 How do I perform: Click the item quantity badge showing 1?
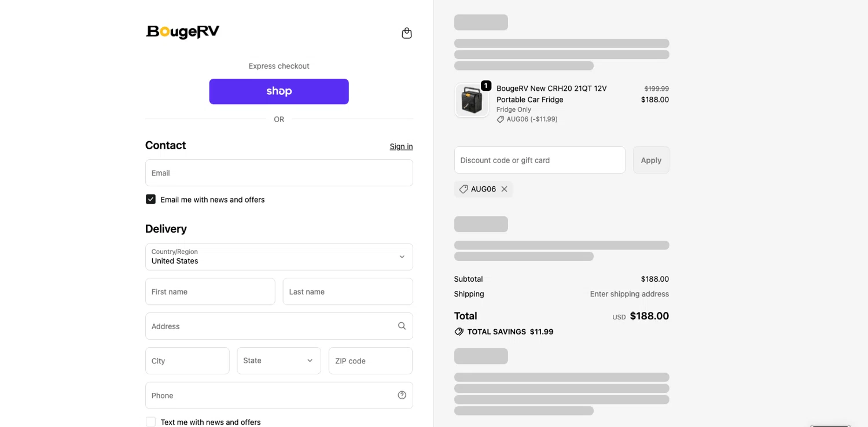pyautogui.click(x=486, y=86)
